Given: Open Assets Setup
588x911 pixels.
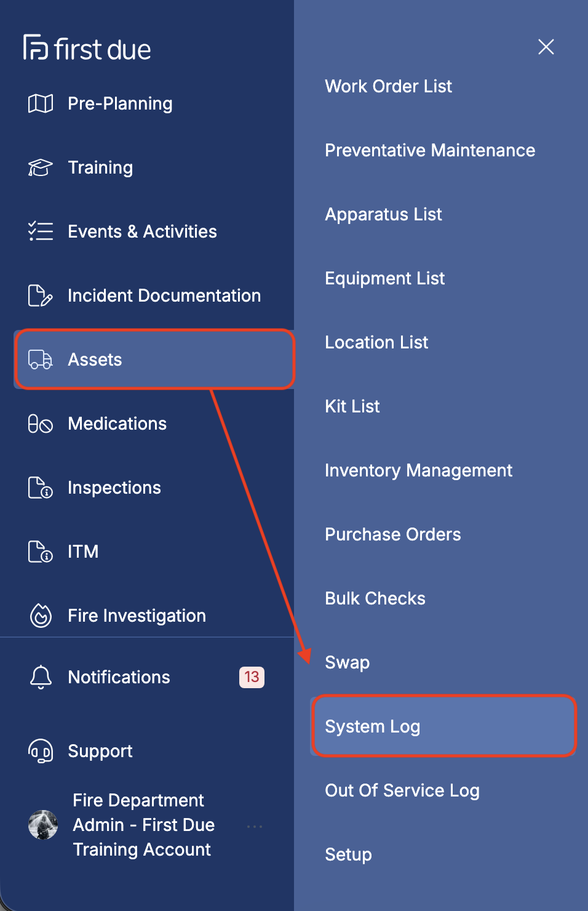Looking at the screenshot, I should tap(348, 854).
